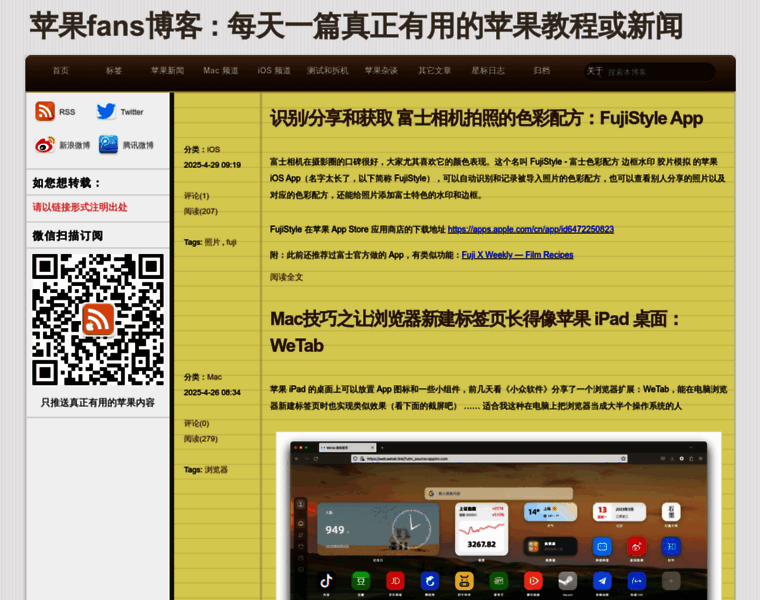Click the blog title 苹果fans博客 header
Image resolution: width=760 pixels, height=600 pixels.
(x=356, y=26)
